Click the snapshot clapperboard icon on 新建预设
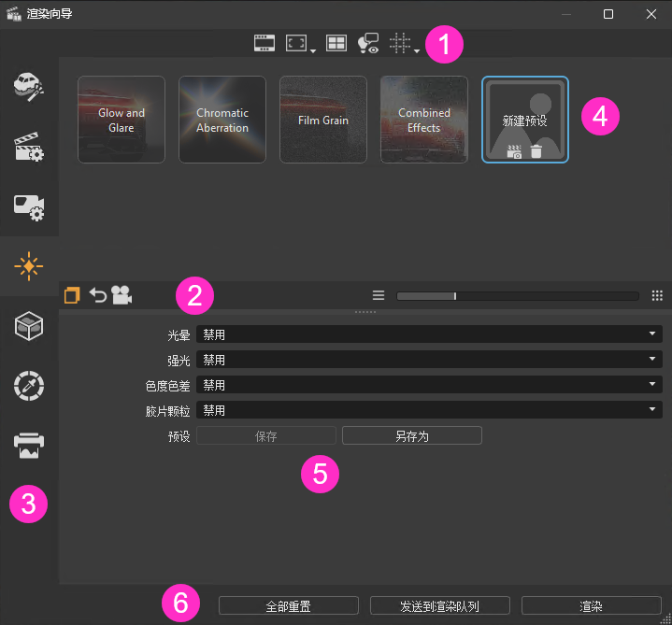This screenshot has height=625, width=672. tap(514, 151)
